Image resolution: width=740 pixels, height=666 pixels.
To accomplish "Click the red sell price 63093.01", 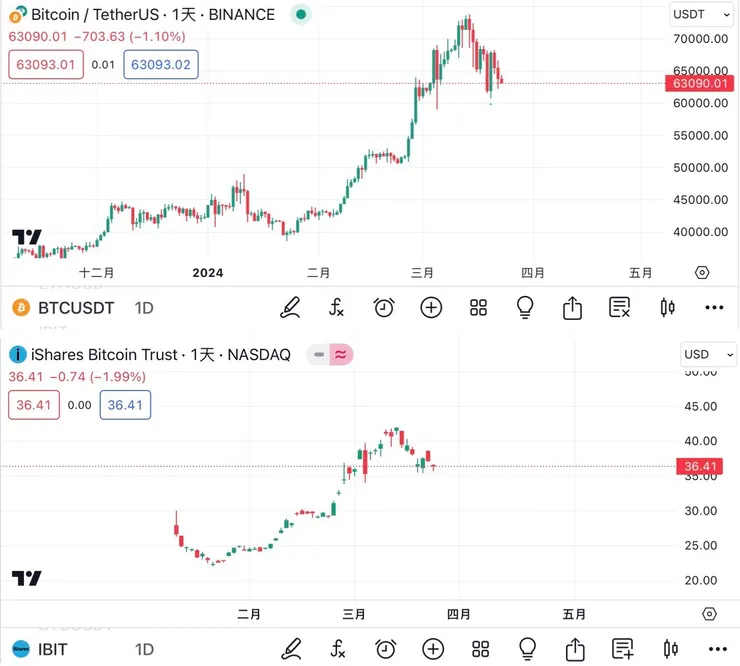I will (43, 65).
